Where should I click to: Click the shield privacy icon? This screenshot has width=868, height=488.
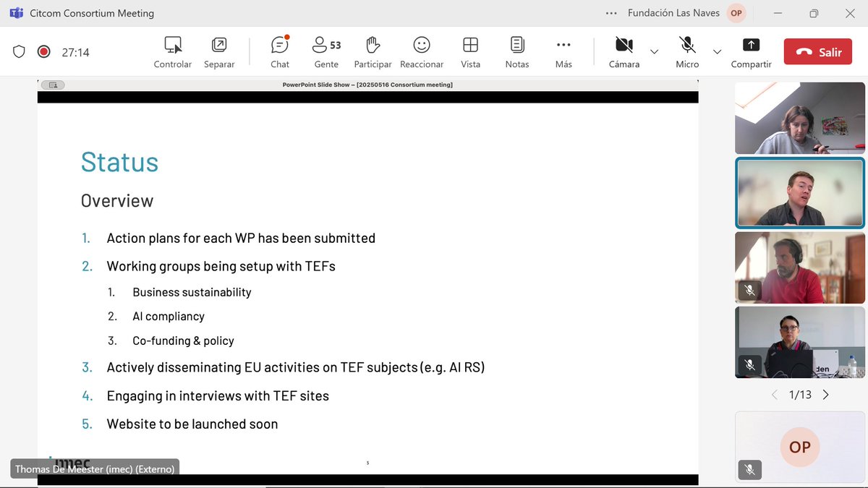tap(20, 52)
